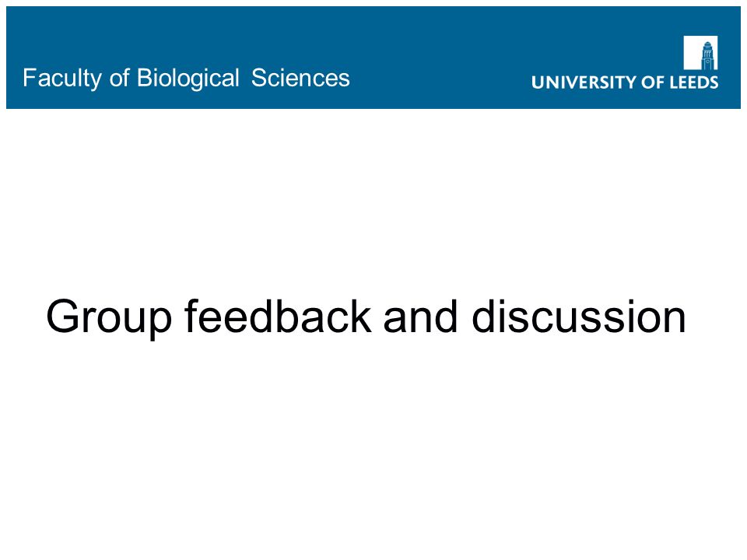Select the slide title 'Group feedback and discussion'

pos(366,317)
